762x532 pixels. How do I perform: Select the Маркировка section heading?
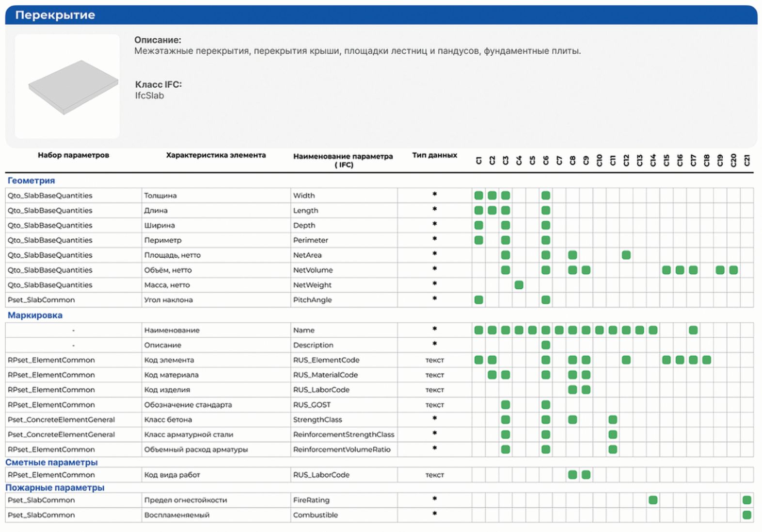pyautogui.click(x=35, y=315)
